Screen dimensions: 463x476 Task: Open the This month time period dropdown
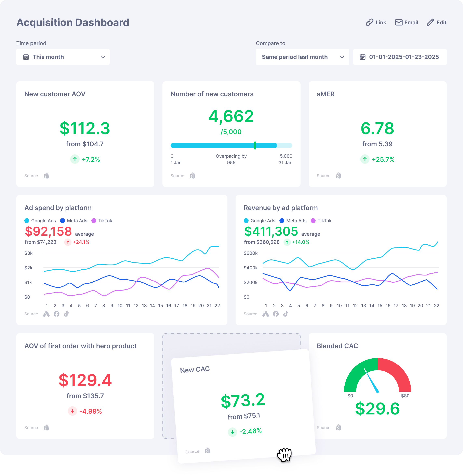coord(63,57)
